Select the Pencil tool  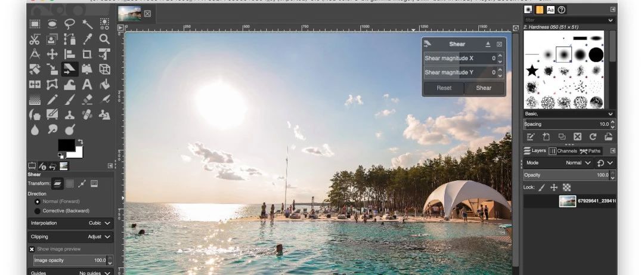click(52, 100)
